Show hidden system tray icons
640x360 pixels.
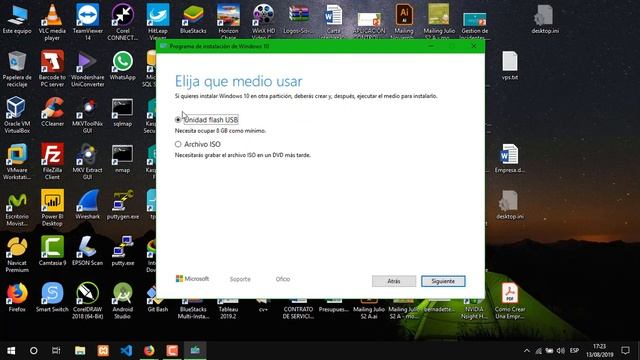[527, 351]
